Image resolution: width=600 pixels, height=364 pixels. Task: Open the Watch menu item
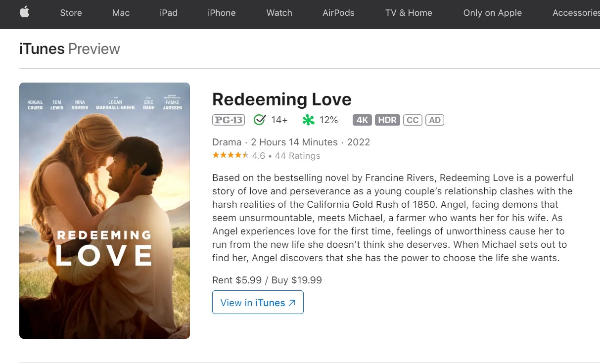coord(279,13)
